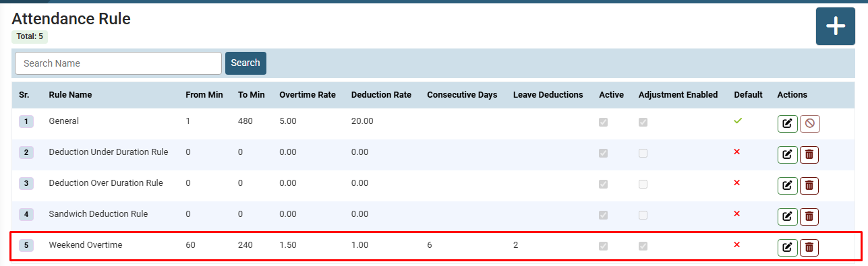868x266 pixels.
Task: Click the 1.00 deduction rate value
Action: [360, 245]
